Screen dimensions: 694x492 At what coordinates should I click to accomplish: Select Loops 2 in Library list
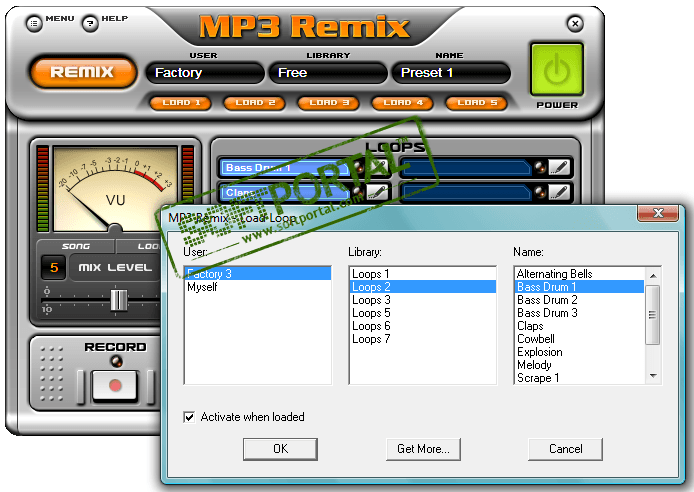coord(423,287)
